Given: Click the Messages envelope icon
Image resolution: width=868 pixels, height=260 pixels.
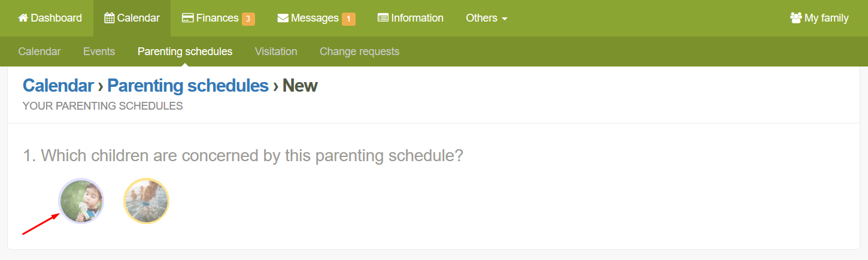Looking at the screenshot, I should click(283, 18).
